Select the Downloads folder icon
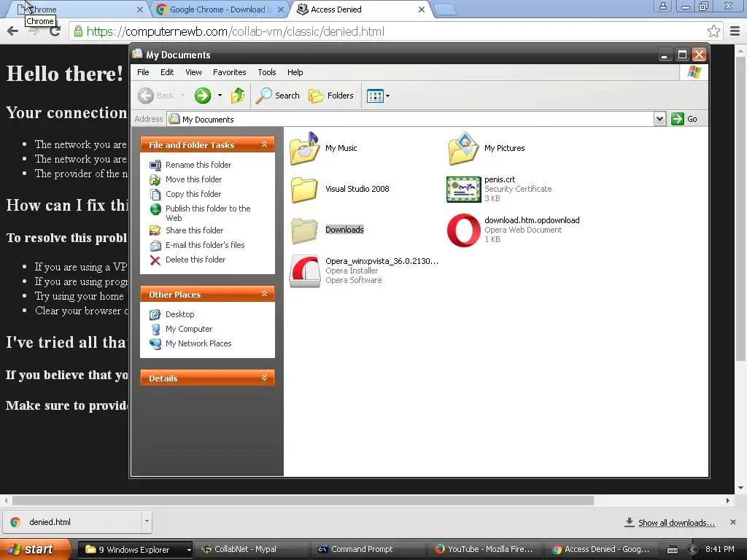747x560 pixels. click(x=304, y=230)
